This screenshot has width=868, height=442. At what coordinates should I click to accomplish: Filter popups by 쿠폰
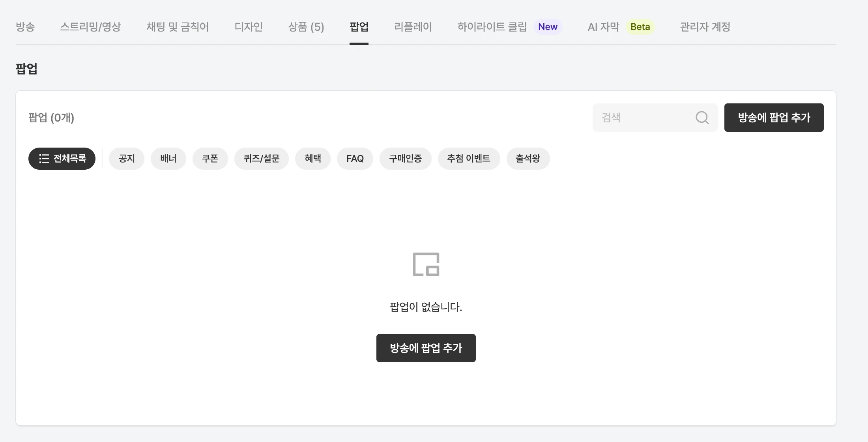(x=210, y=159)
